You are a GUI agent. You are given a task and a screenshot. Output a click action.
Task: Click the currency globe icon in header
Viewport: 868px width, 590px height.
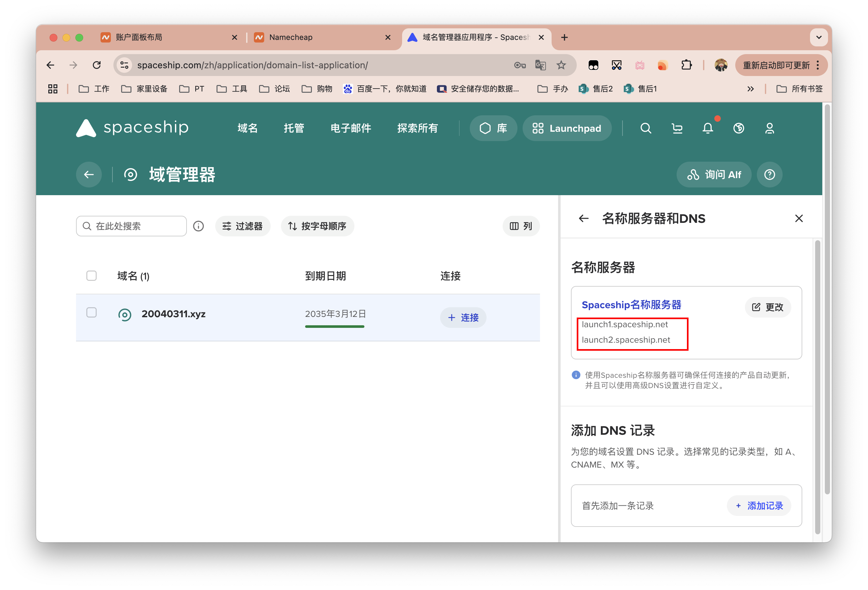click(738, 128)
